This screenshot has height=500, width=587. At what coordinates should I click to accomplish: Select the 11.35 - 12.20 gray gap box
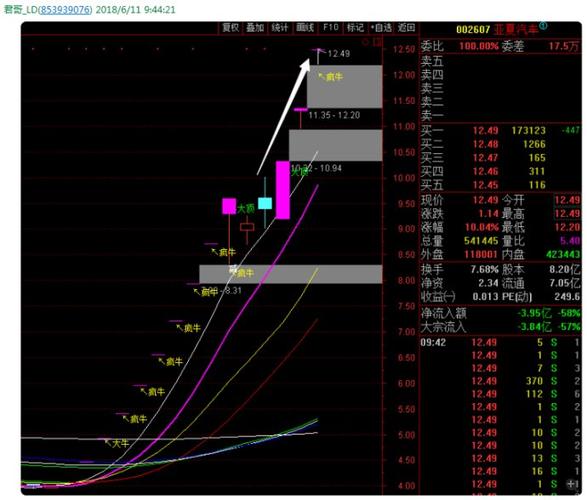[x=344, y=86]
